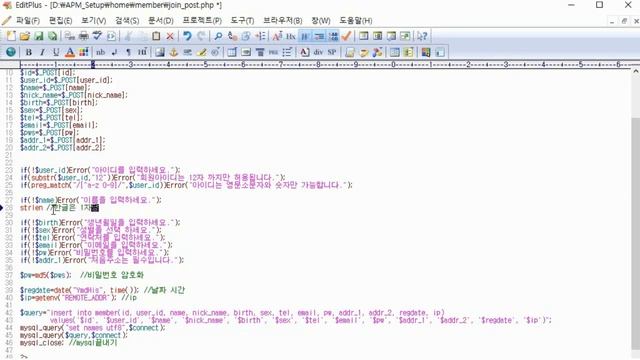Click the context help arrow icon
The image size is (640, 360).
[x=422, y=36]
